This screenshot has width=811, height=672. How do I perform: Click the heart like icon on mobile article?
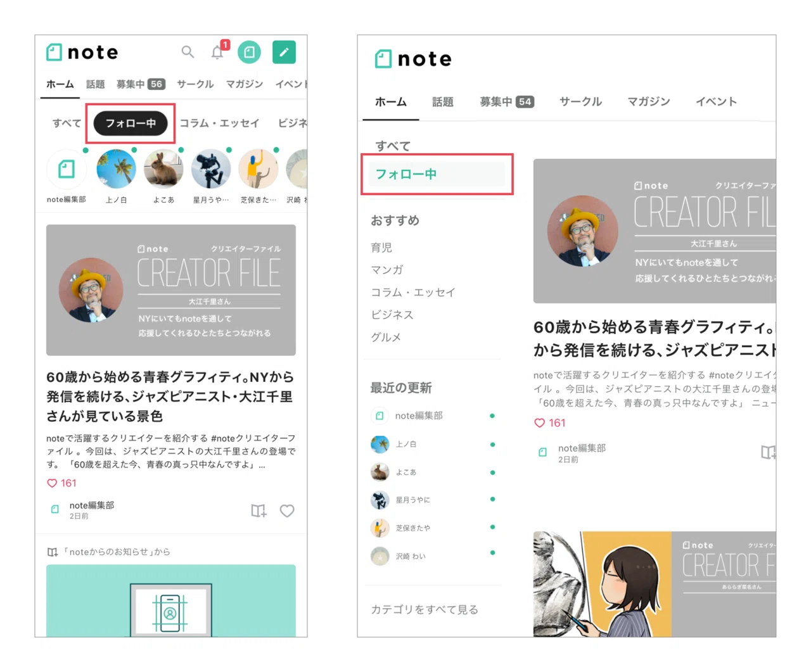tap(287, 510)
